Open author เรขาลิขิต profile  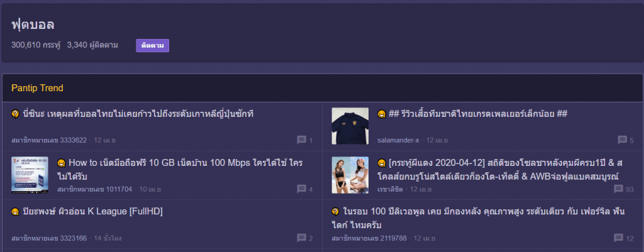click(390, 189)
